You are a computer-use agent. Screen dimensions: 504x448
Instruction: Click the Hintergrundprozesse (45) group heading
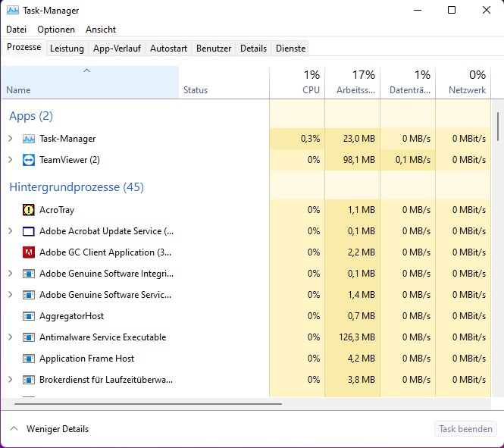click(77, 187)
